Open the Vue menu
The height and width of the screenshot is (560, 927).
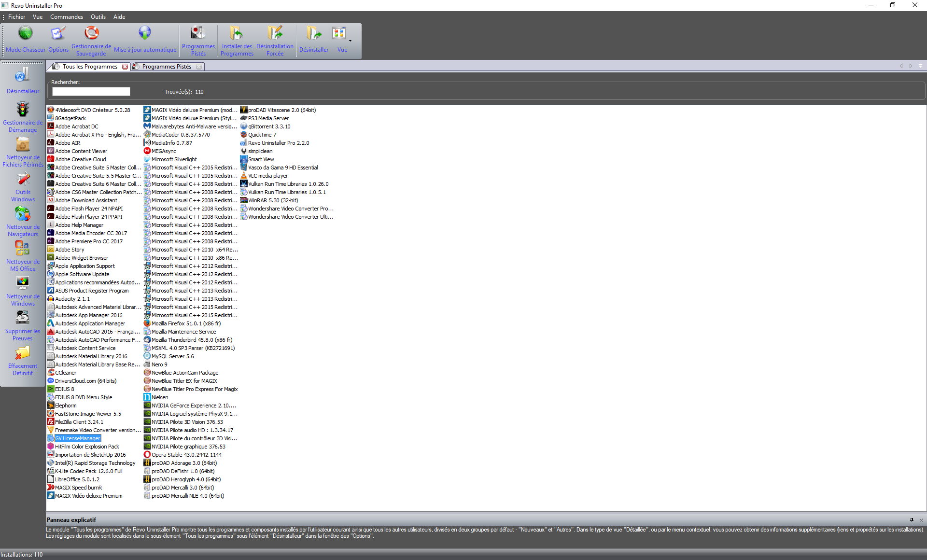38,17
